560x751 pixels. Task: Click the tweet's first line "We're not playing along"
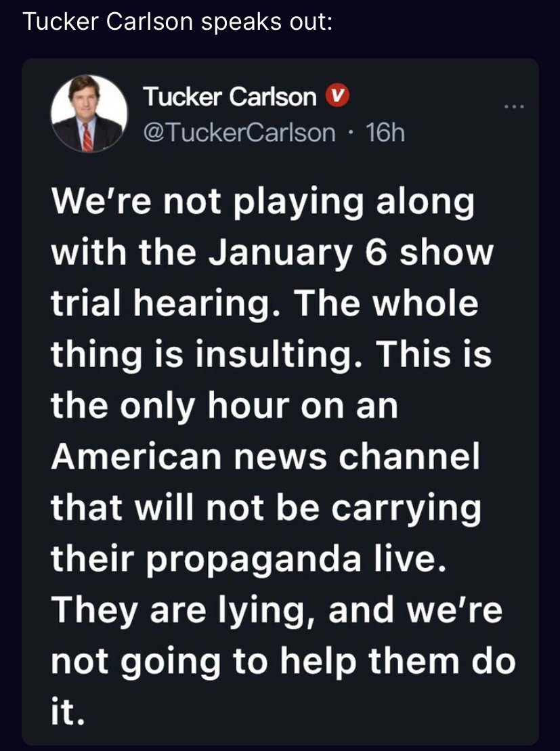pos(264,204)
